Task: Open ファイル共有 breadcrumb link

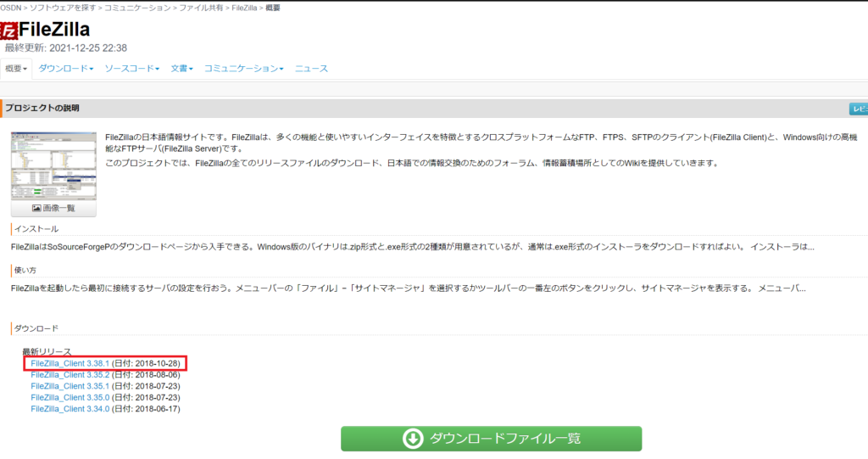Action: (x=201, y=8)
